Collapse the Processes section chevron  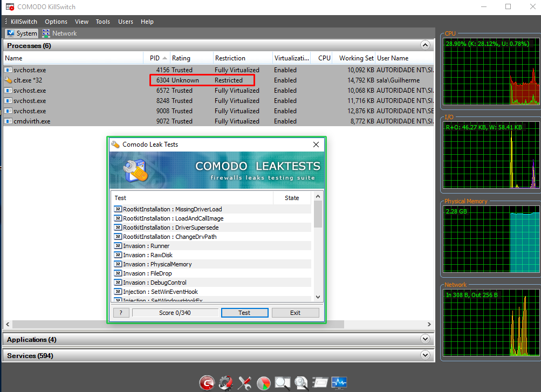[x=425, y=45]
